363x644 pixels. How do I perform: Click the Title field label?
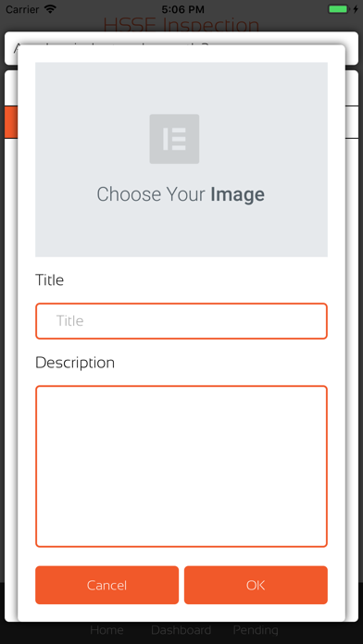49,280
